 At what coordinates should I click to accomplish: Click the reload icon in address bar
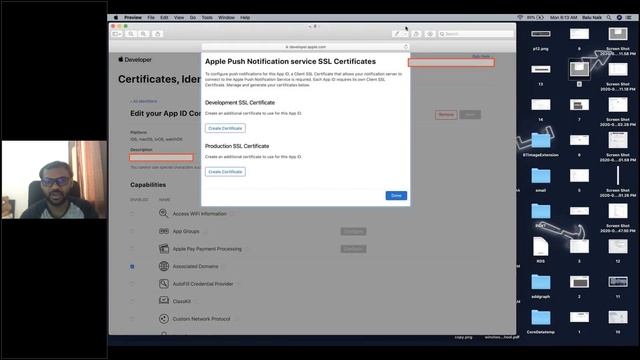406,47
